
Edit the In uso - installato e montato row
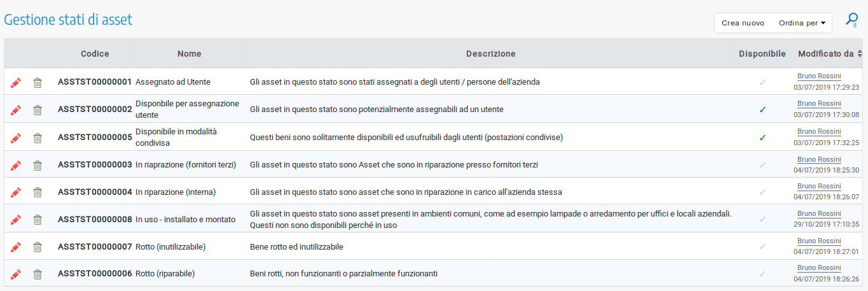[16, 220]
